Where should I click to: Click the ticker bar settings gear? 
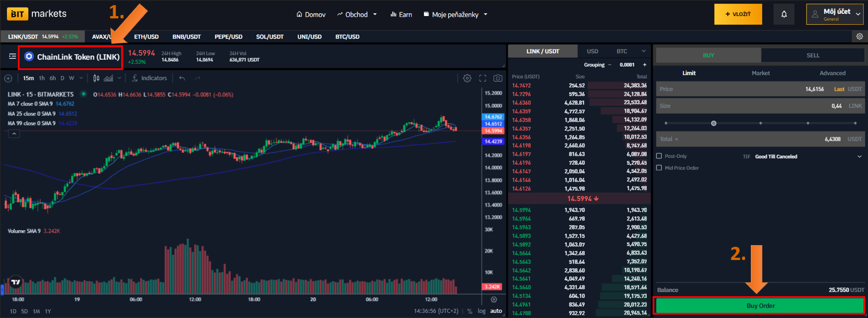coord(859,37)
